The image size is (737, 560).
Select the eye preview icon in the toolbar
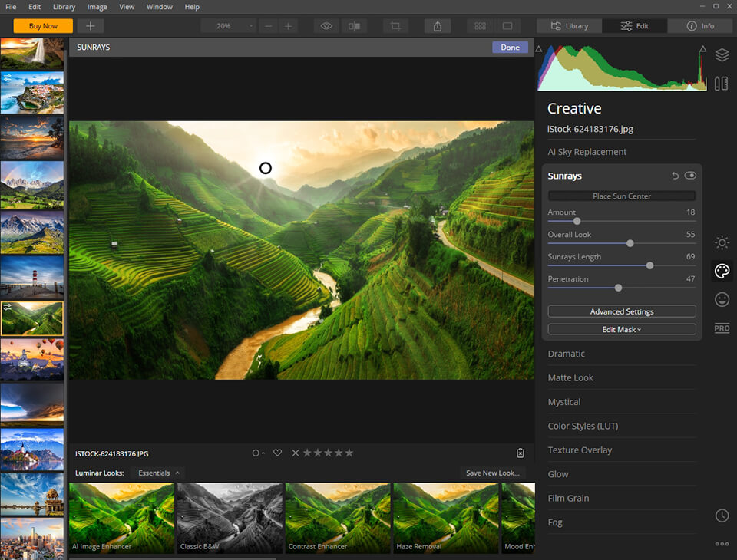[x=326, y=25]
